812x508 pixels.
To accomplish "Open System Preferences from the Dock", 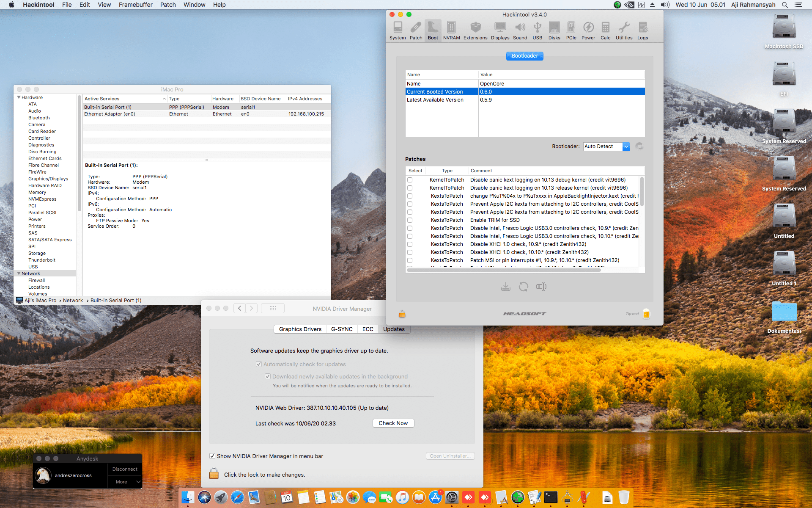I will click(452, 497).
